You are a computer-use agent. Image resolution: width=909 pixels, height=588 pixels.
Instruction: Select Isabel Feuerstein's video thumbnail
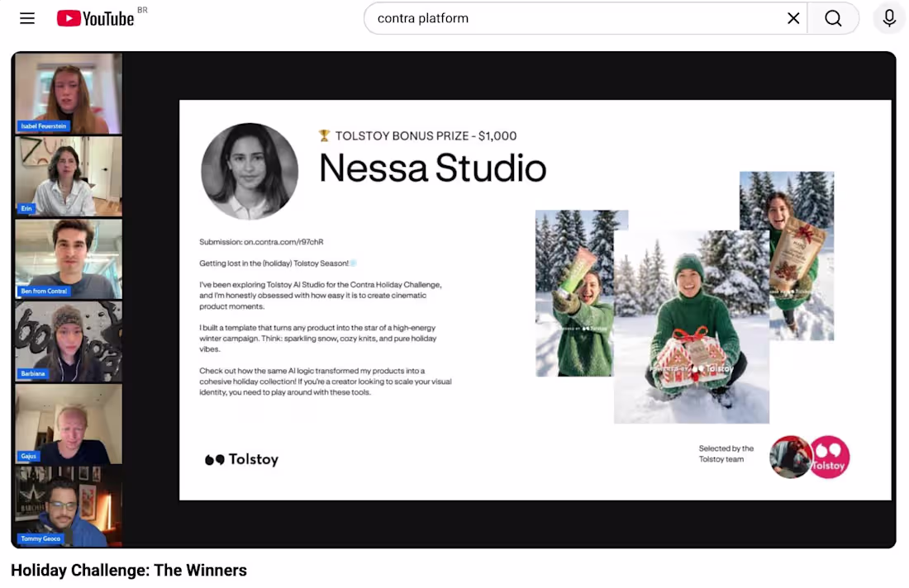pos(68,93)
